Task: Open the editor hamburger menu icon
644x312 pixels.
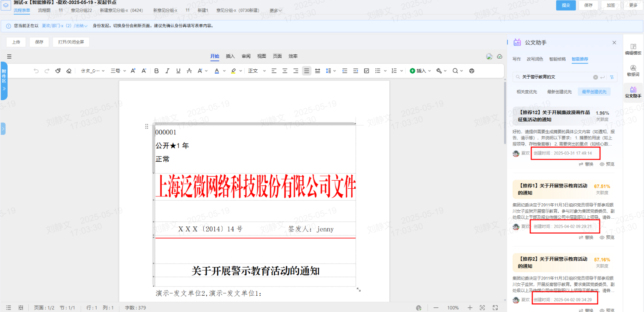Action: point(9,56)
